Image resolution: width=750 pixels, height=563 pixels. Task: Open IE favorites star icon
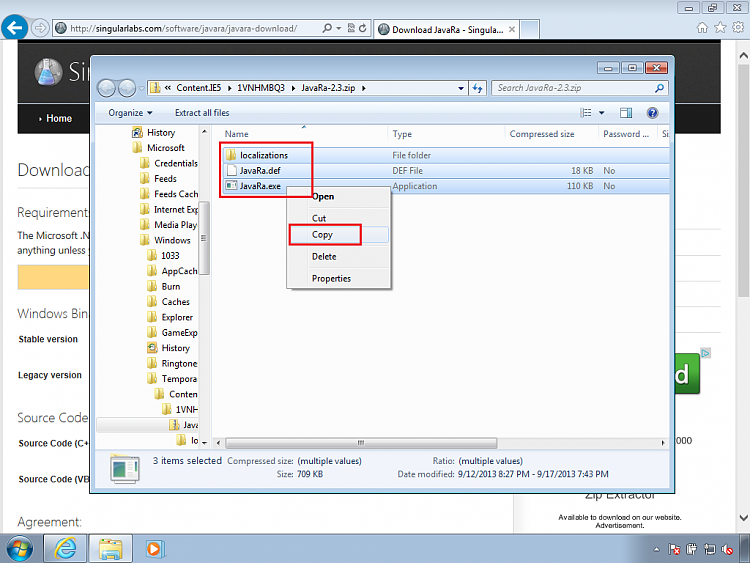pos(720,28)
